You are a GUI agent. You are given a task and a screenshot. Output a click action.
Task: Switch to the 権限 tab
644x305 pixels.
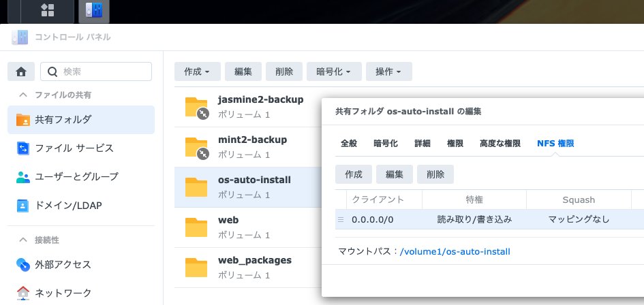pos(455,144)
